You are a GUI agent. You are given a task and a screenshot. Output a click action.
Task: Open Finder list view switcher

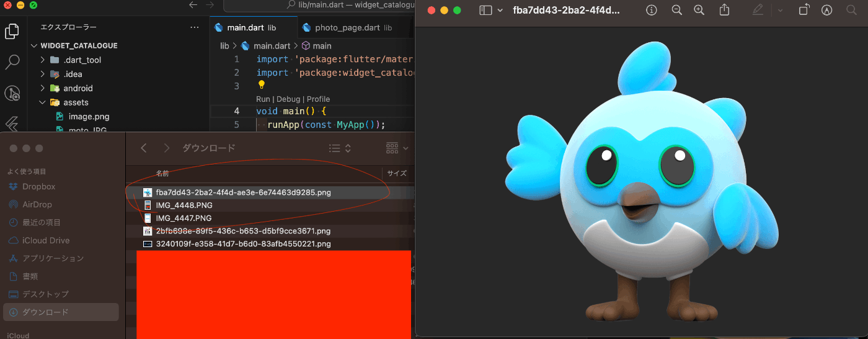click(x=340, y=148)
